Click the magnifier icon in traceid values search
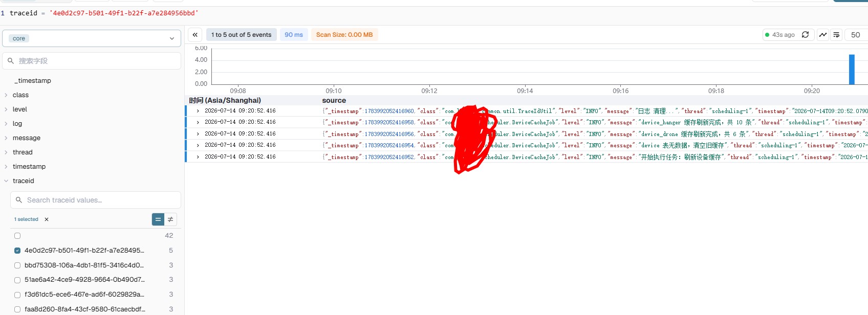 tap(19, 200)
